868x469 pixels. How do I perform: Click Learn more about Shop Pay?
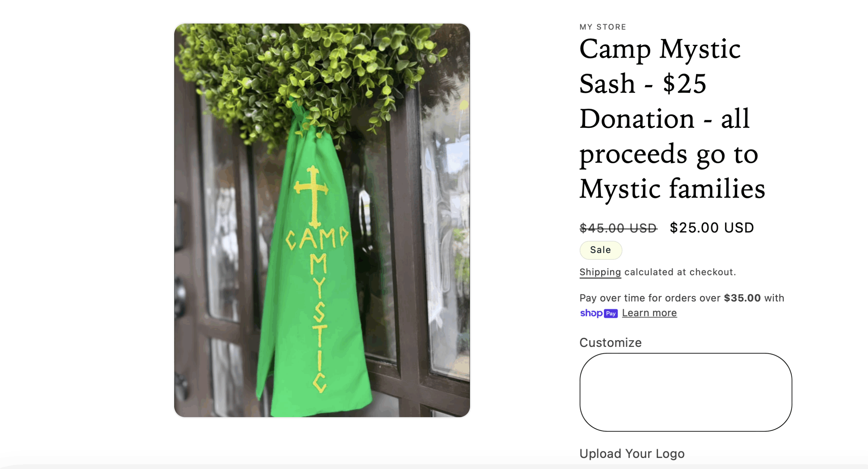pos(649,313)
